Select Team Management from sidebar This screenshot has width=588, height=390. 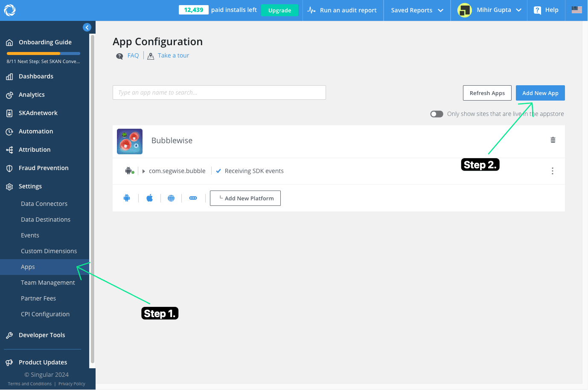48,283
